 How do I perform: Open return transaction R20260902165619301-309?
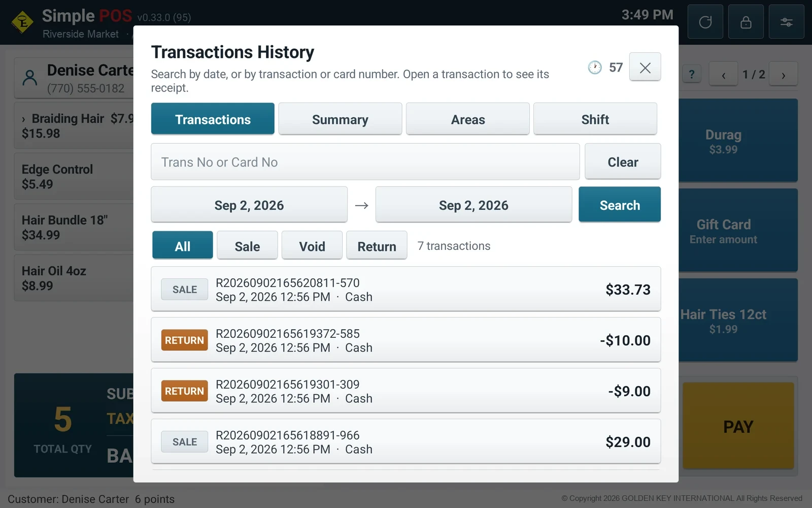(x=406, y=391)
